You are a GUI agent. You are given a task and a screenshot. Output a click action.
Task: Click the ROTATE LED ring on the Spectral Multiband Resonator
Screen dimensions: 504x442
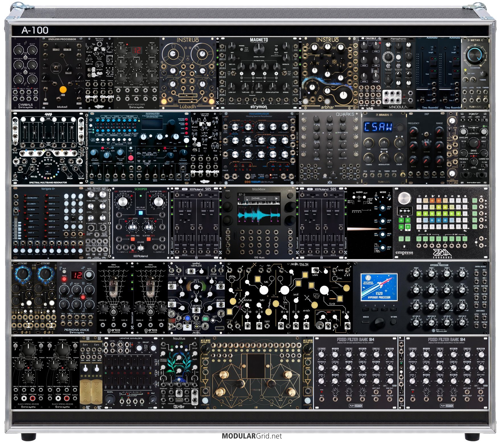48,169
